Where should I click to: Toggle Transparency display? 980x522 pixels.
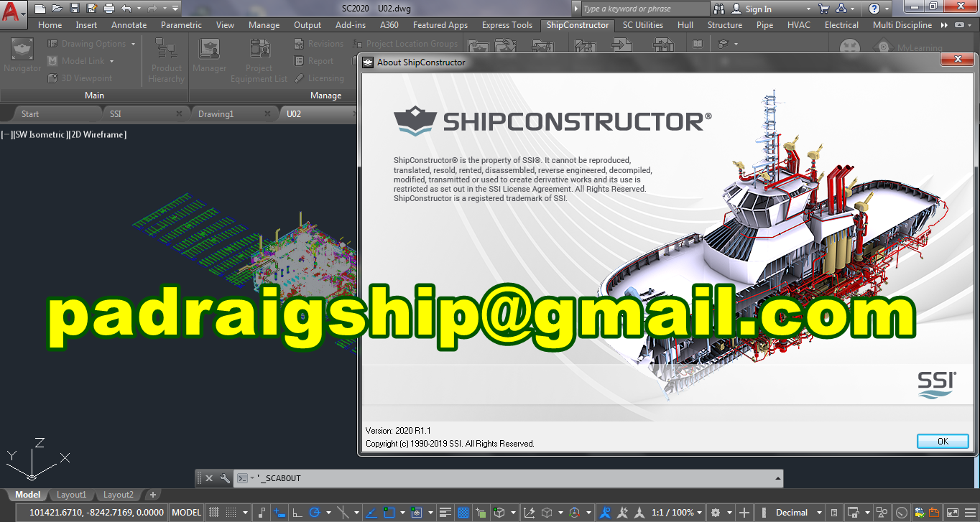coord(463,513)
